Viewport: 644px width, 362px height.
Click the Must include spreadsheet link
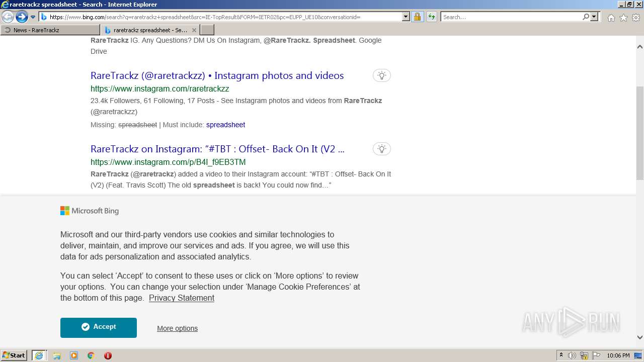(x=225, y=125)
